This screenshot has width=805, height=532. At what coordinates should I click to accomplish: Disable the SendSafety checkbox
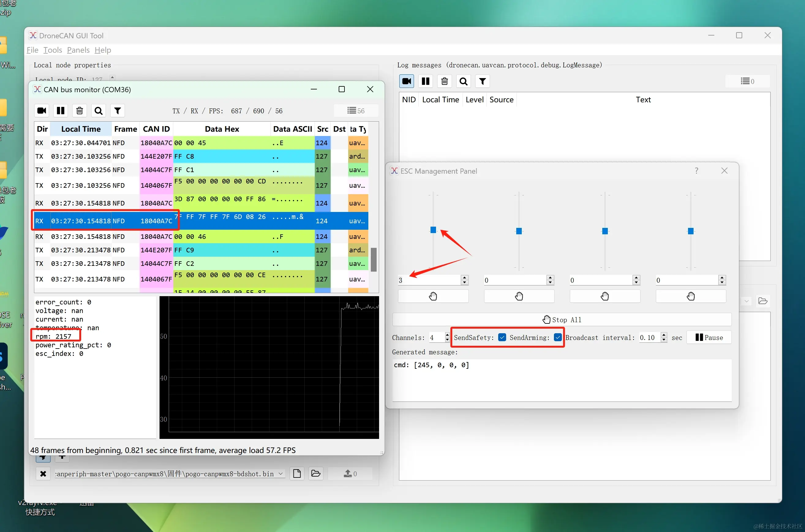click(502, 337)
